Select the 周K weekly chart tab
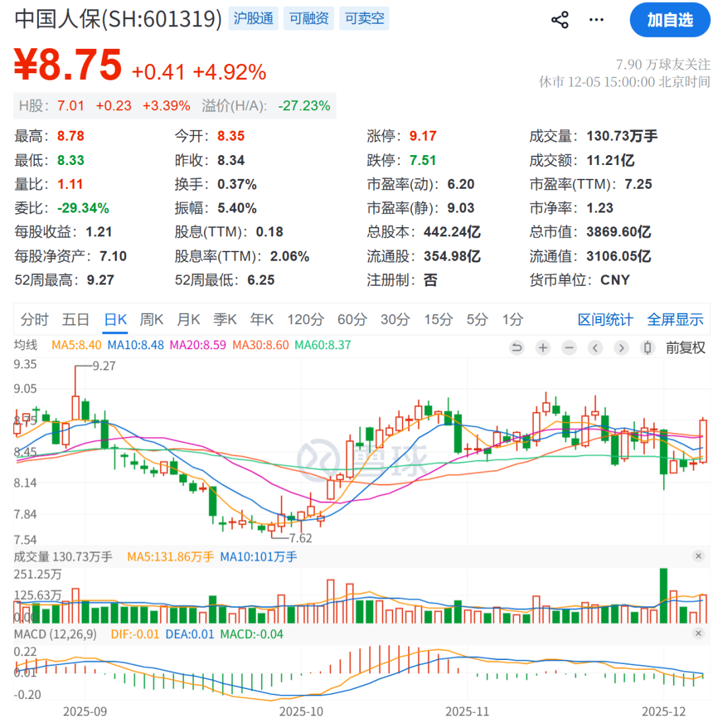Screen dimensions: 713x728 [x=151, y=320]
